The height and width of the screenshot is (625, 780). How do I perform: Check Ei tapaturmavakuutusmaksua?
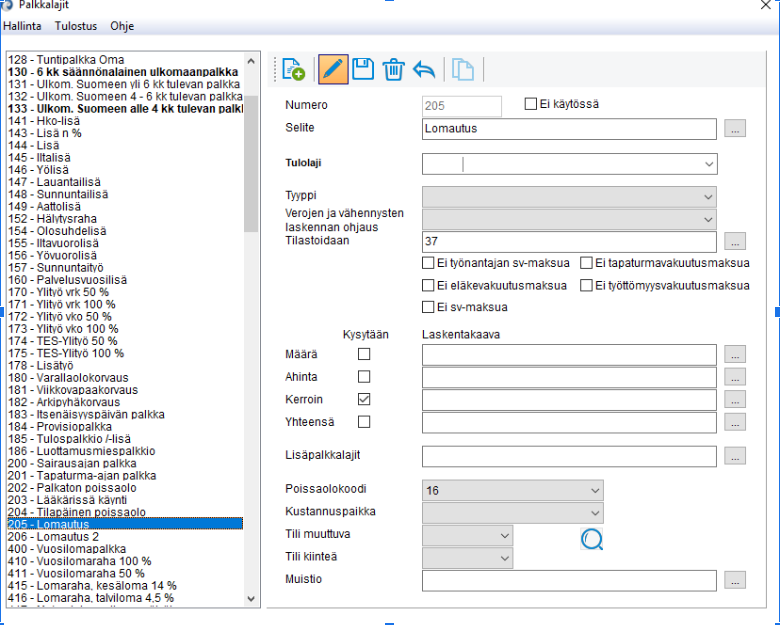[586, 263]
